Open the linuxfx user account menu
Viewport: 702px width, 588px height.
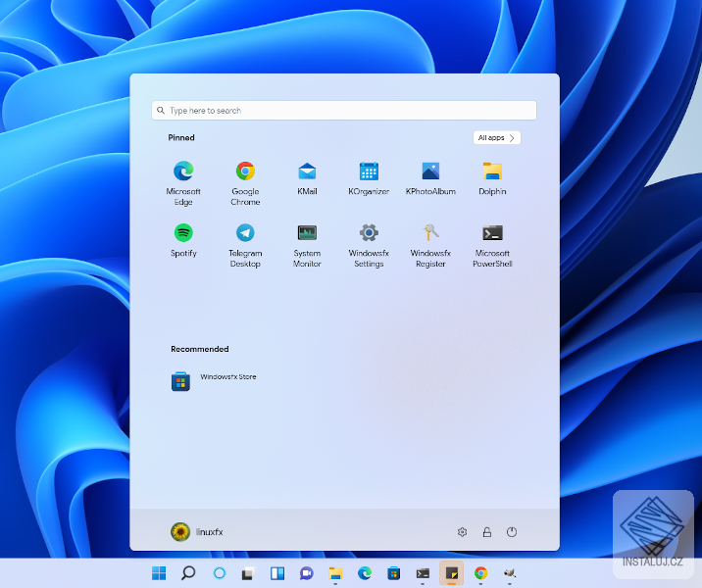(x=197, y=532)
